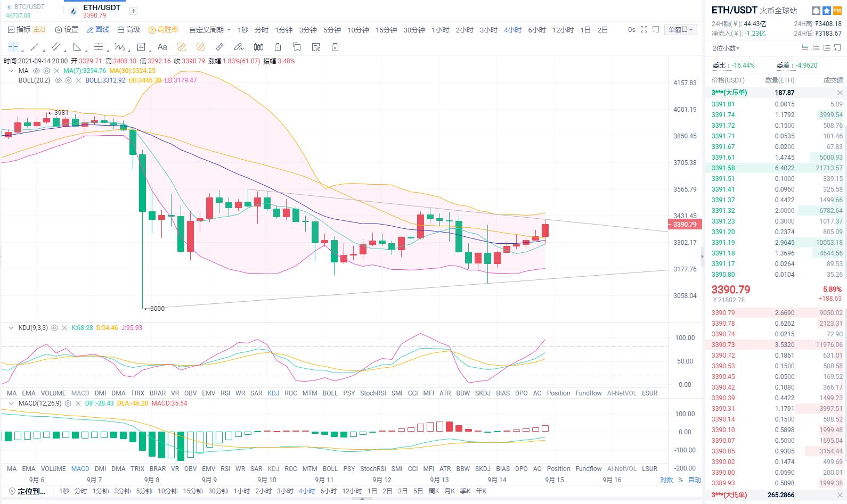Image resolution: width=847 pixels, height=504 pixels.
Task: Collapse the MA indicator chevron
Action: click(11, 71)
